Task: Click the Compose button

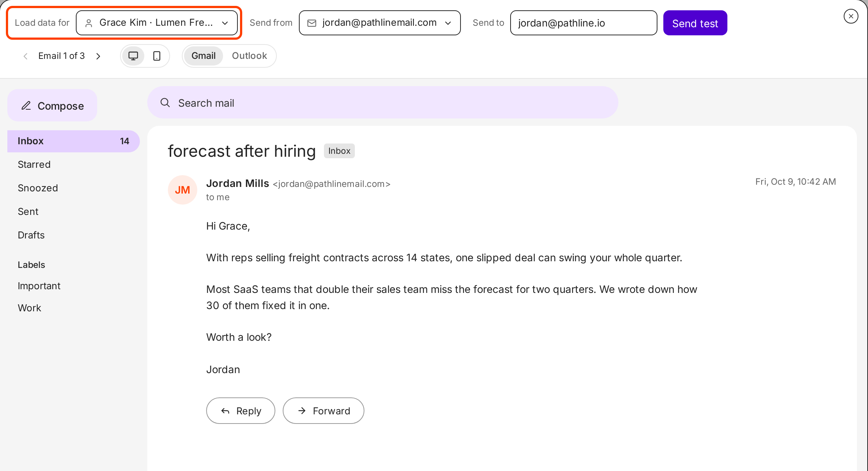Action: tap(52, 106)
